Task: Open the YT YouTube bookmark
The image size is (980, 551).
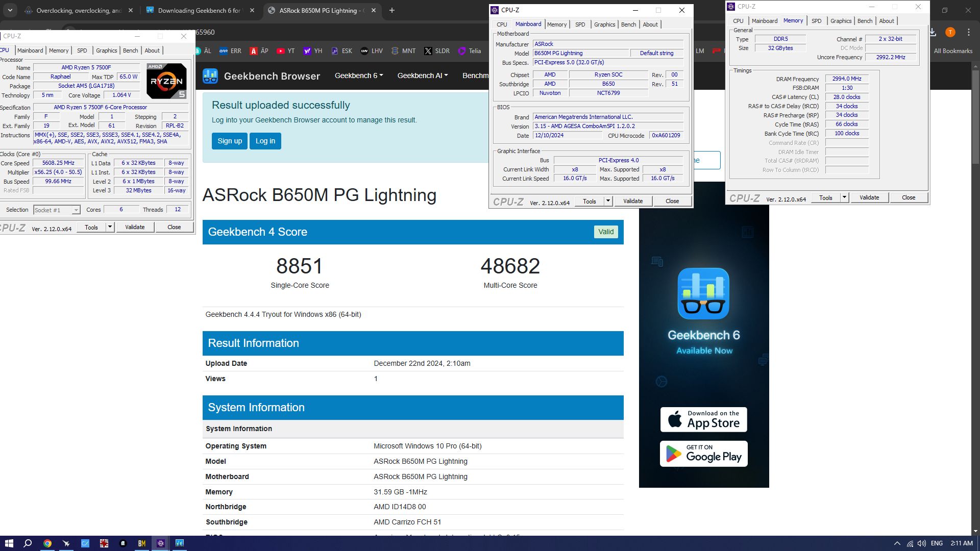Action: [285, 51]
